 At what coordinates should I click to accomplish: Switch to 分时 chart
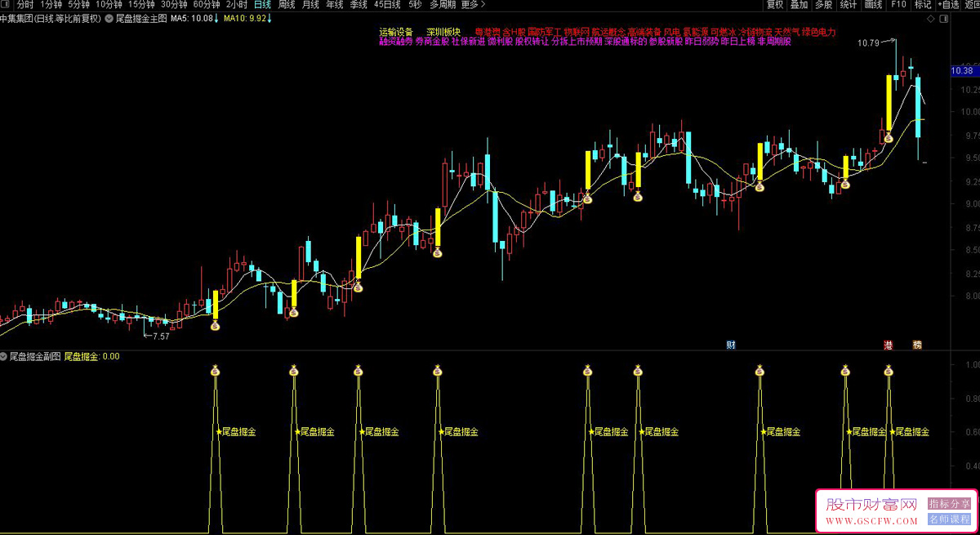[x=25, y=5]
